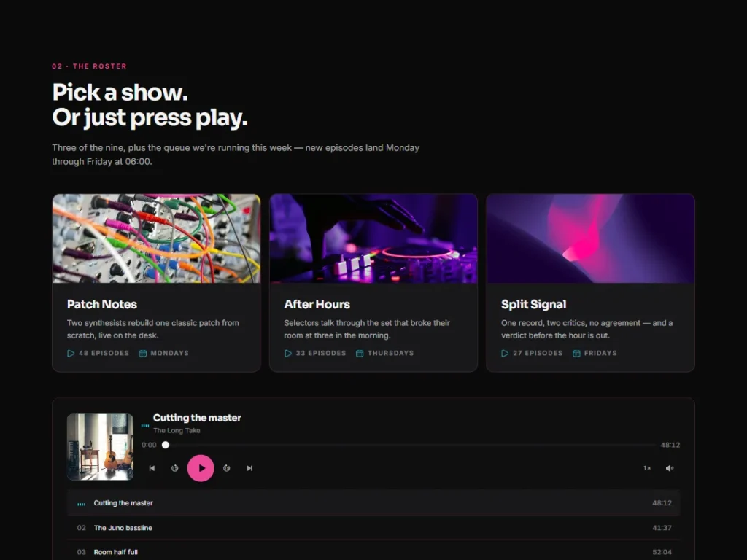Click the 48:12 total duration beside the seek bar
The width and height of the screenshot is (747, 560).
670,445
